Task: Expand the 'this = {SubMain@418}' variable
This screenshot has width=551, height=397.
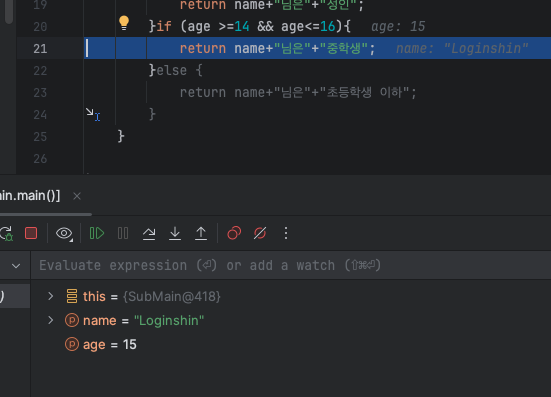Action: point(51,296)
